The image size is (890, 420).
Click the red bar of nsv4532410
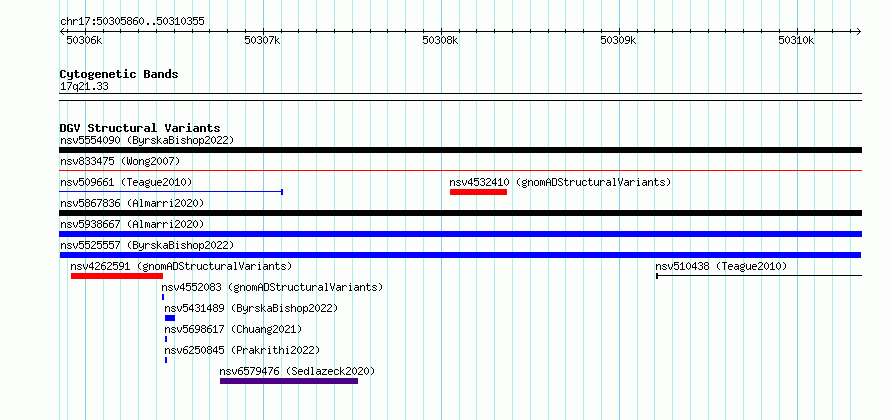tap(478, 192)
